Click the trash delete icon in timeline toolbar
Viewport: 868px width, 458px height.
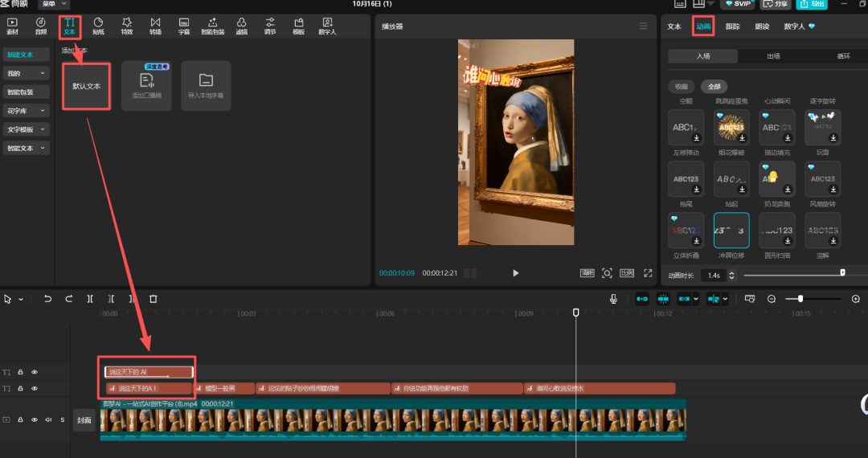[x=154, y=299]
